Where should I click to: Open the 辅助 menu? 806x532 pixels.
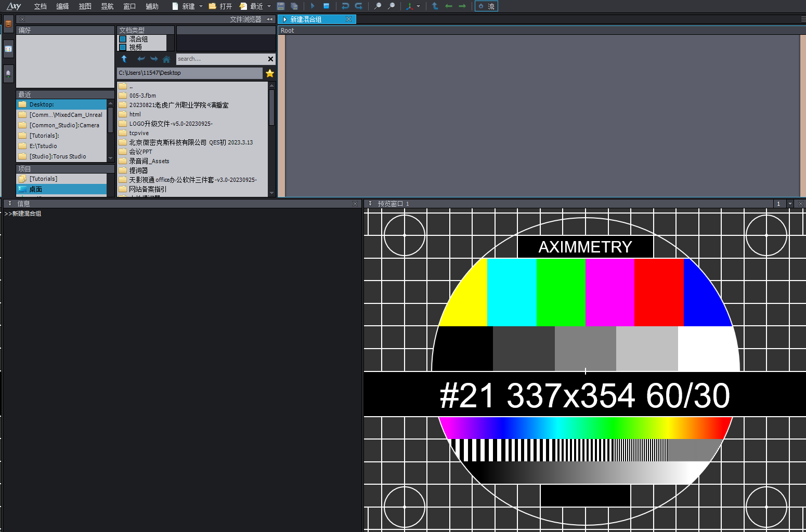[152, 6]
